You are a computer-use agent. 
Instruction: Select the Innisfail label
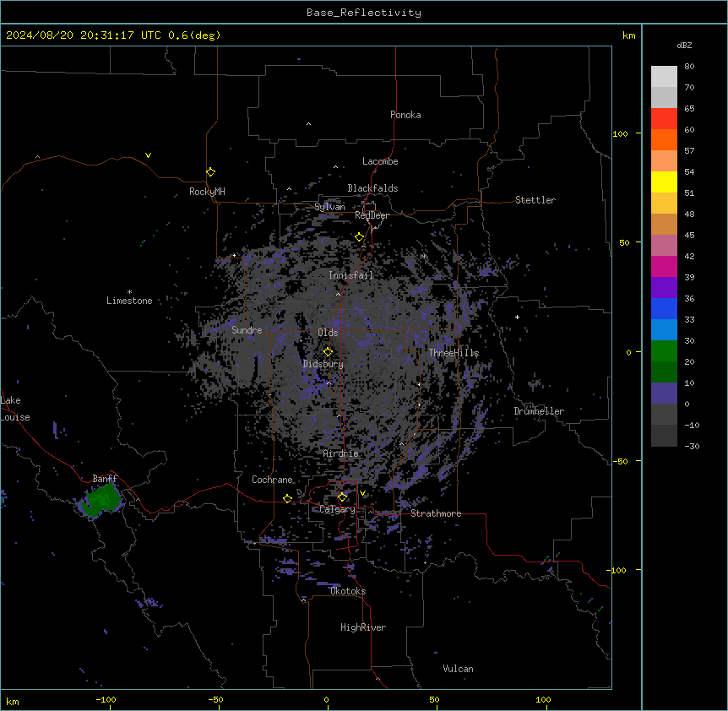[350, 275]
